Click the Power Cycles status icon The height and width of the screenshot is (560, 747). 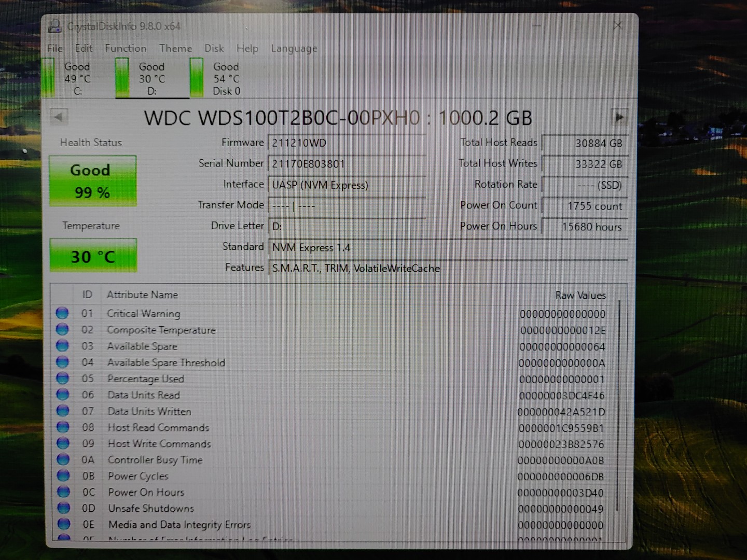pos(63,475)
